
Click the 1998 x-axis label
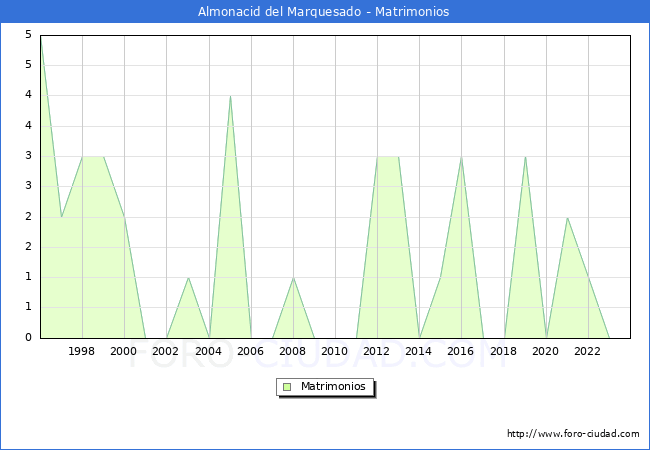(82, 351)
